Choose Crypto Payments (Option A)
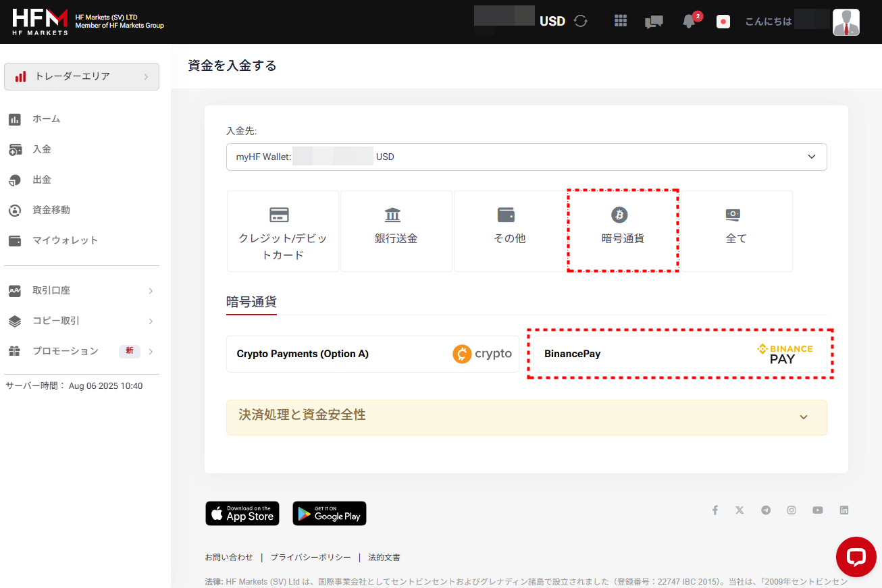The height and width of the screenshot is (588, 882). coord(373,354)
